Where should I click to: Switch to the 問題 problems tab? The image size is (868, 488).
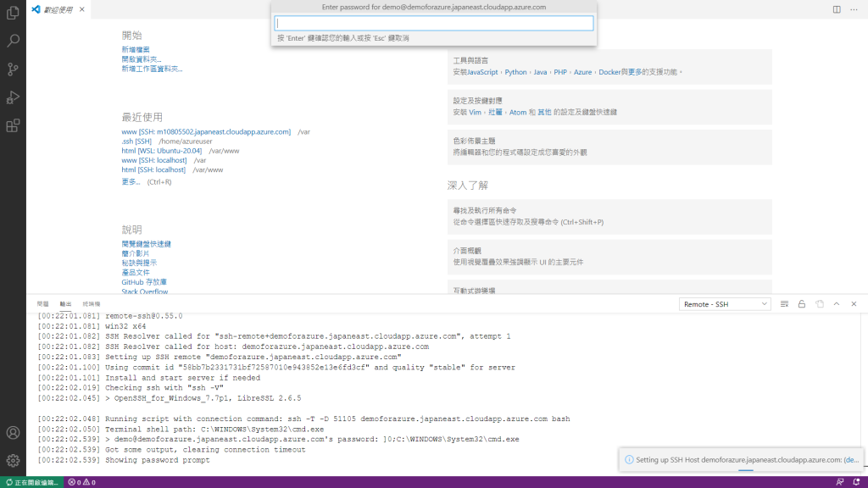point(42,304)
